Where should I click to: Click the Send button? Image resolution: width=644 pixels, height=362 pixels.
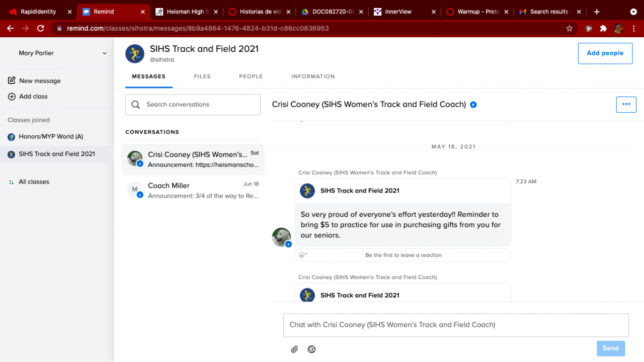[x=611, y=348]
